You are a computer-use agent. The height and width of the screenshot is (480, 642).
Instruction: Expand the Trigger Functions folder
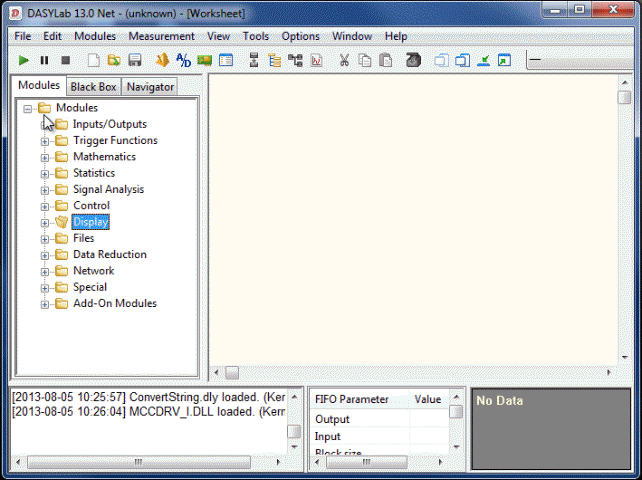point(45,141)
